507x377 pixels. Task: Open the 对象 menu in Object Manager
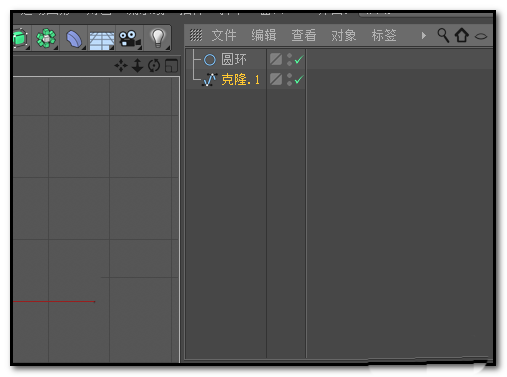pyautogui.click(x=344, y=35)
